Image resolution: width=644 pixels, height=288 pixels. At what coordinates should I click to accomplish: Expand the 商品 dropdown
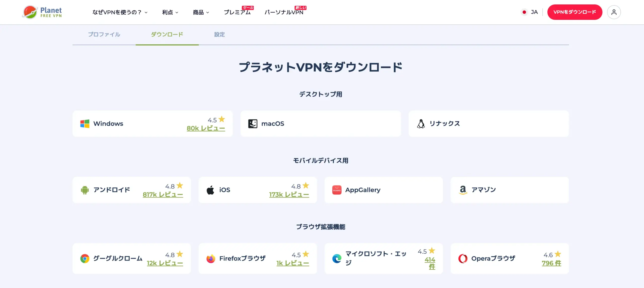[x=200, y=12]
